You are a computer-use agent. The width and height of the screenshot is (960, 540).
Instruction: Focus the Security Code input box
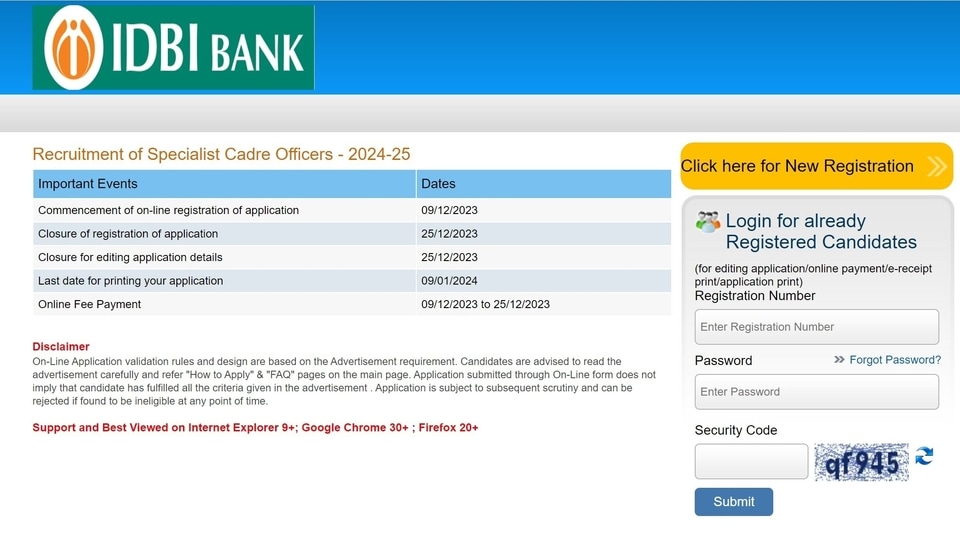pos(751,461)
